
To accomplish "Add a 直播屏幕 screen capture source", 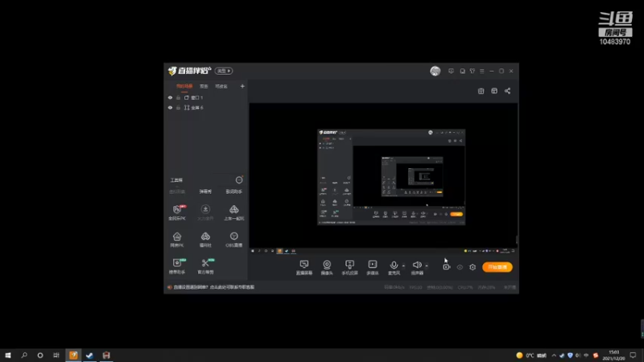I will click(304, 267).
